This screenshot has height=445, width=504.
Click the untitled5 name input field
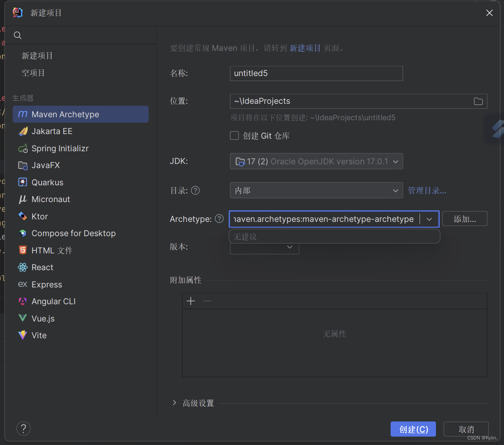[x=316, y=73]
